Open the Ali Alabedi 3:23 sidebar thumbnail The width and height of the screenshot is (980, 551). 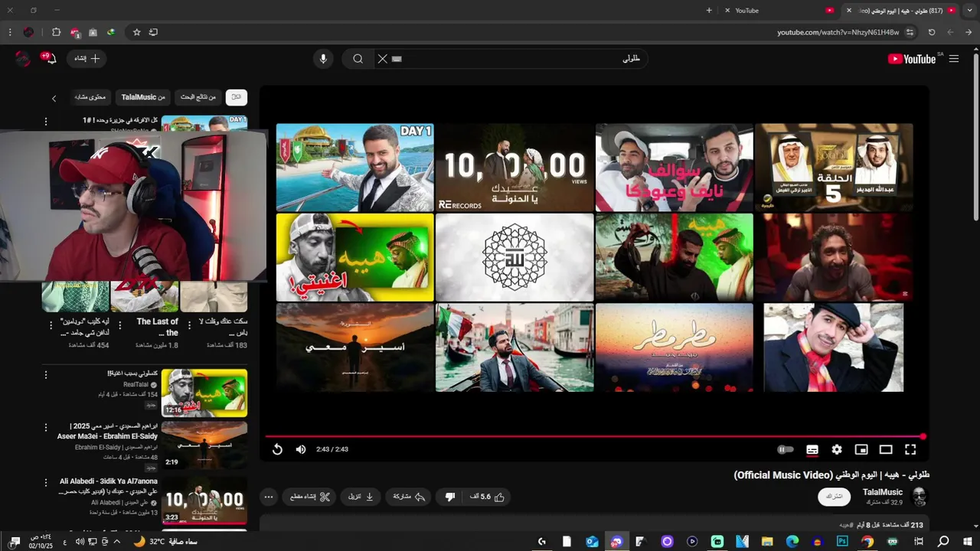tap(204, 500)
